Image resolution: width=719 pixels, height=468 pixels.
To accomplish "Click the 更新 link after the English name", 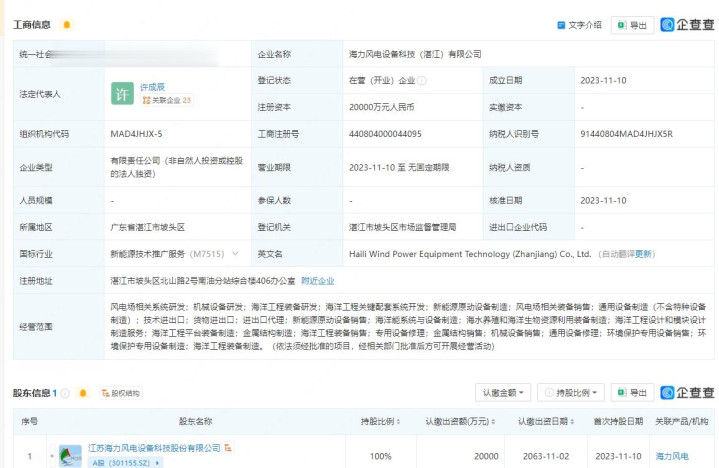I will pos(643,254).
